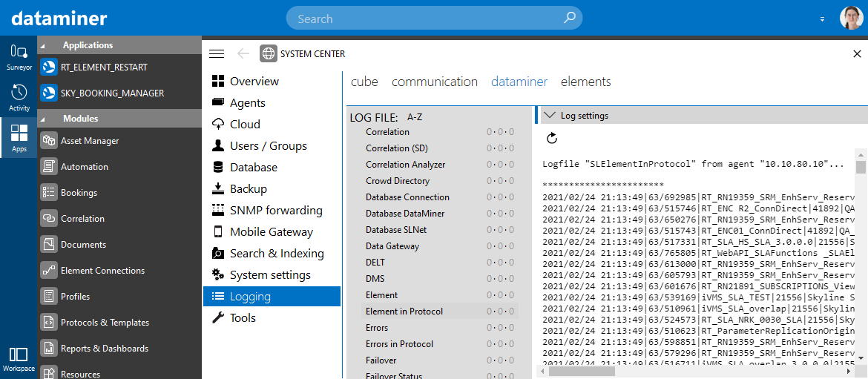
Task: Toggle A-Z sorting of log files
Action: tap(415, 117)
